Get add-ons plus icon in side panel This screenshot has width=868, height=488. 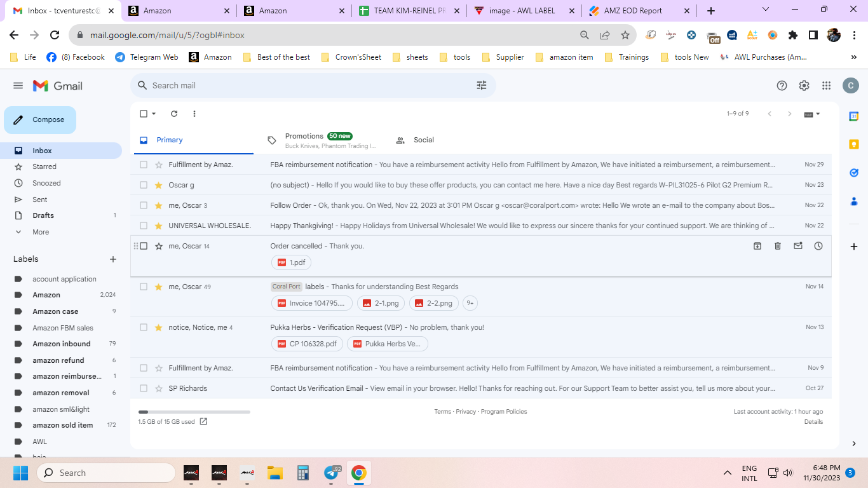pyautogui.click(x=854, y=247)
